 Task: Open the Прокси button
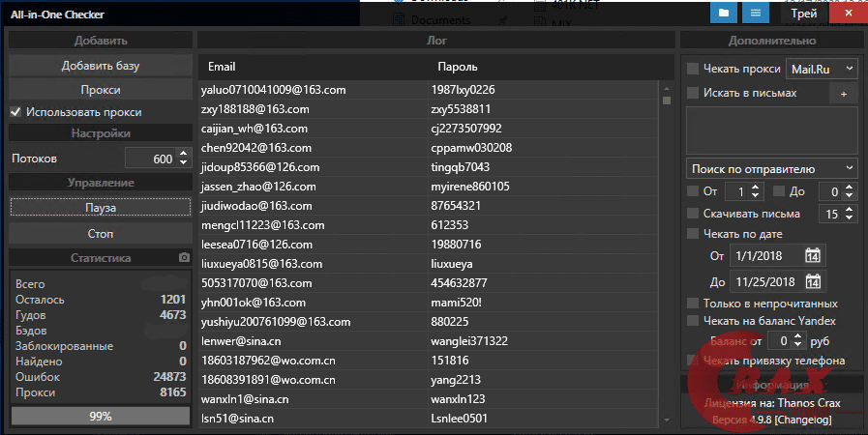(x=101, y=90)
